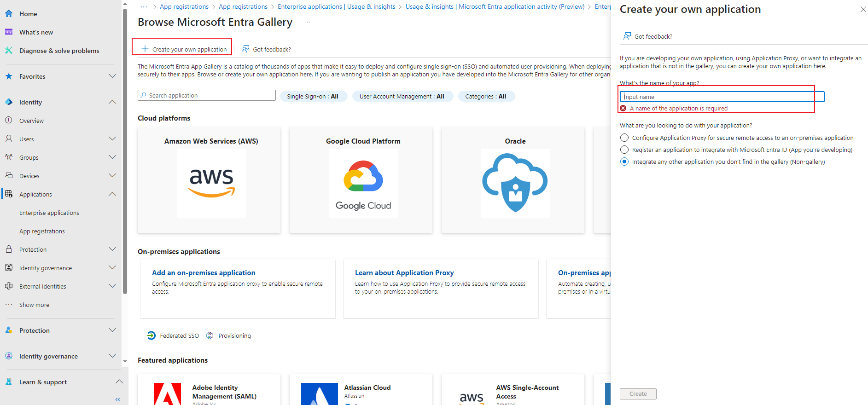Screen dimensions: 868x405
Task: Click the Protection lock icon under Identity
Action: pyautogui.click(x=9, y=249)
